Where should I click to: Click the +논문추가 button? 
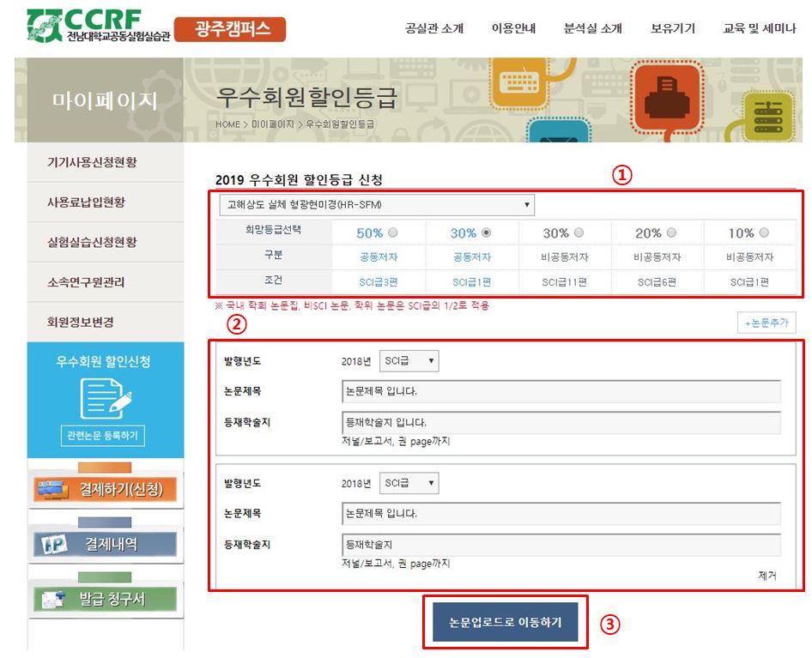(x=767, y=323)
